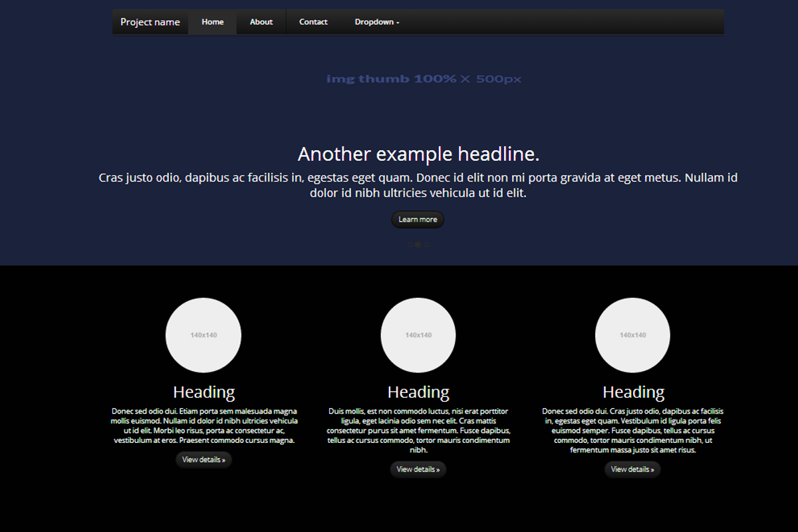Screen dimensions: 798x532
Task: Click View details under the middle Heading
Action: coord(418,469)
